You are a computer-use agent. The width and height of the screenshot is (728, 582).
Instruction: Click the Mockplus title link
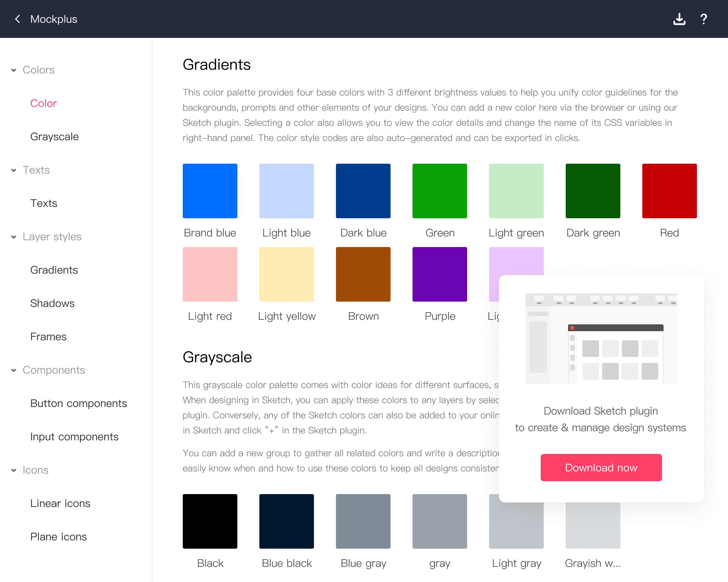[53, 19]
